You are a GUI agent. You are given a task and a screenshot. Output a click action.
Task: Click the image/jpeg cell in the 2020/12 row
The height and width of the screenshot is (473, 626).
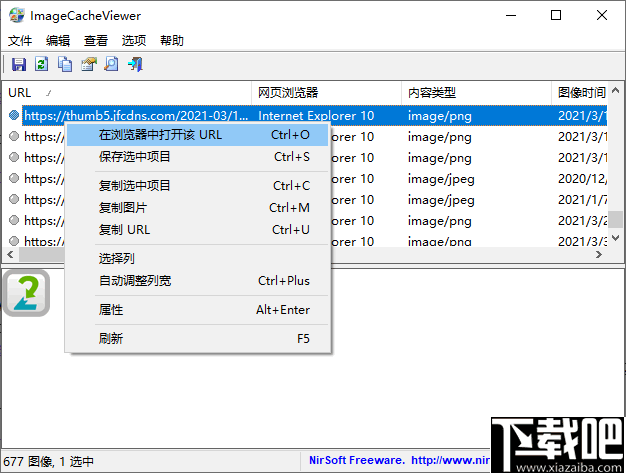pyautogui.click(x=441, y=179)
